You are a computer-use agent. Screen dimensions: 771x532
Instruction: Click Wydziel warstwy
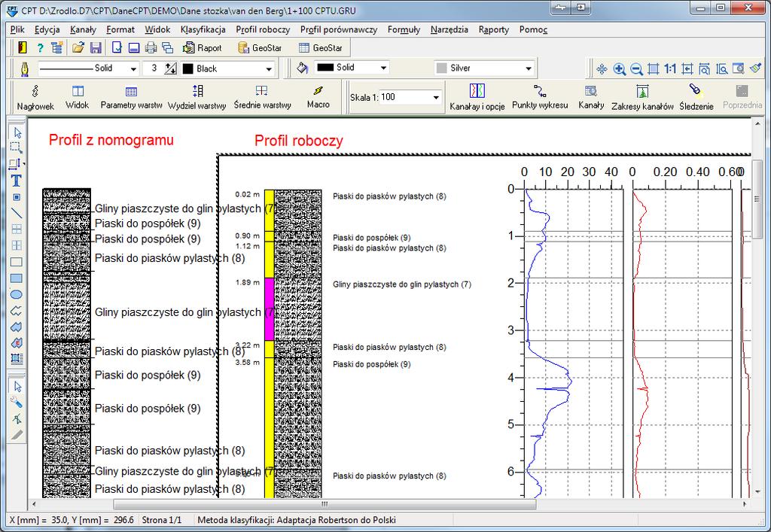(197, 97)
